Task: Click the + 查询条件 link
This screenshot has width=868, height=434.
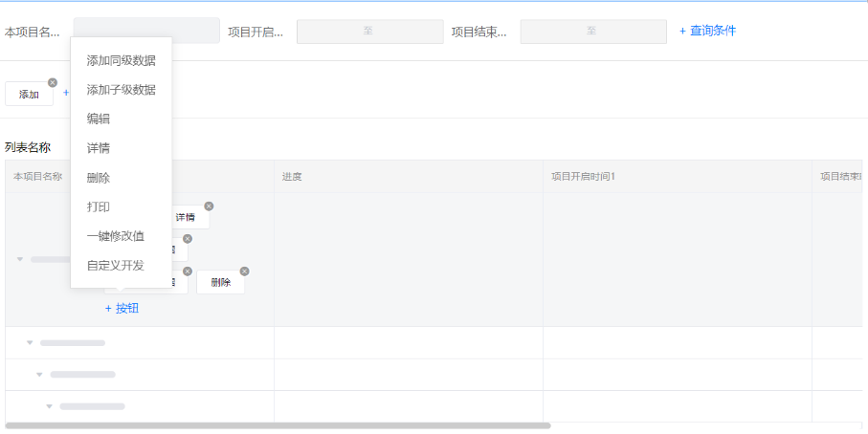Action: tap(707, 31)
